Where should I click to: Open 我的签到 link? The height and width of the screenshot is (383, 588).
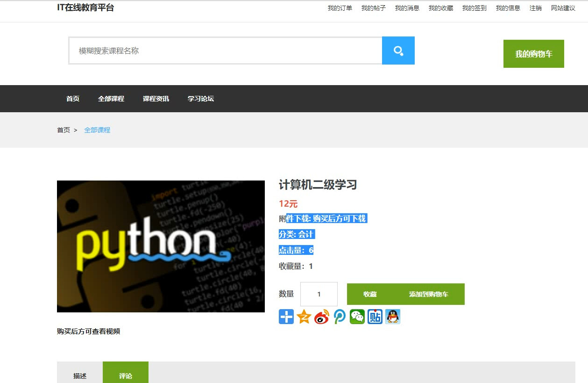(475, 8)
